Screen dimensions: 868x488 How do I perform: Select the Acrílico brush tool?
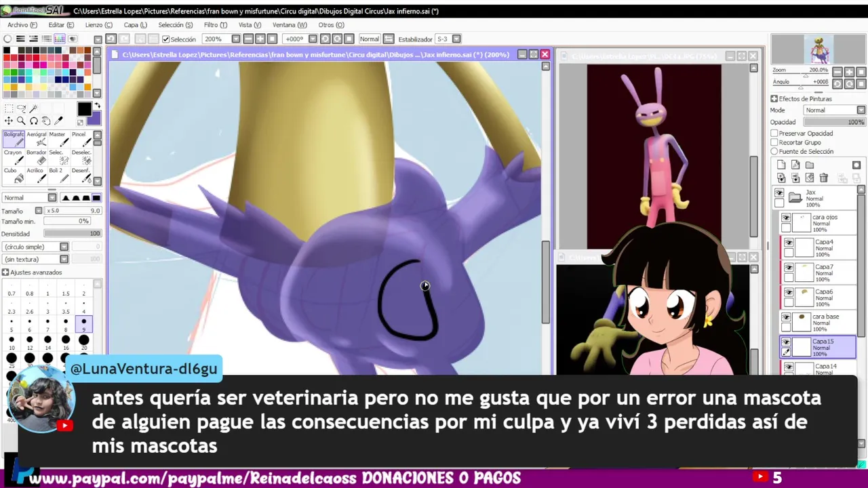[x=37, y=176]
